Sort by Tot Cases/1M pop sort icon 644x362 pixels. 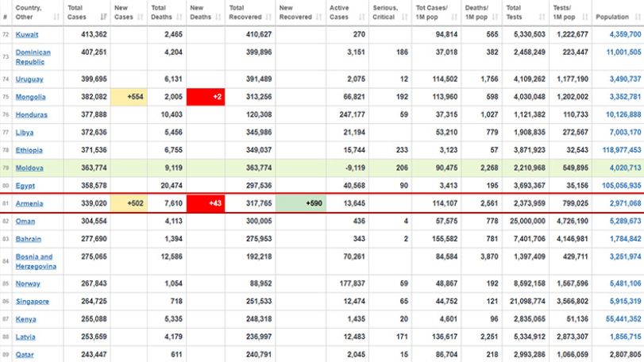(454, 17)
